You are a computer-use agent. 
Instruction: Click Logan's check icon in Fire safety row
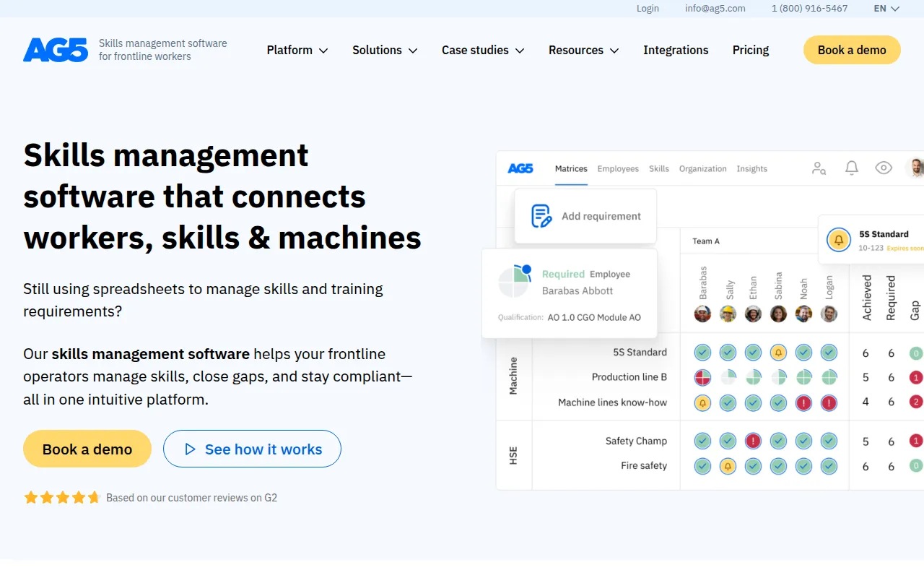tap(829, 466)
